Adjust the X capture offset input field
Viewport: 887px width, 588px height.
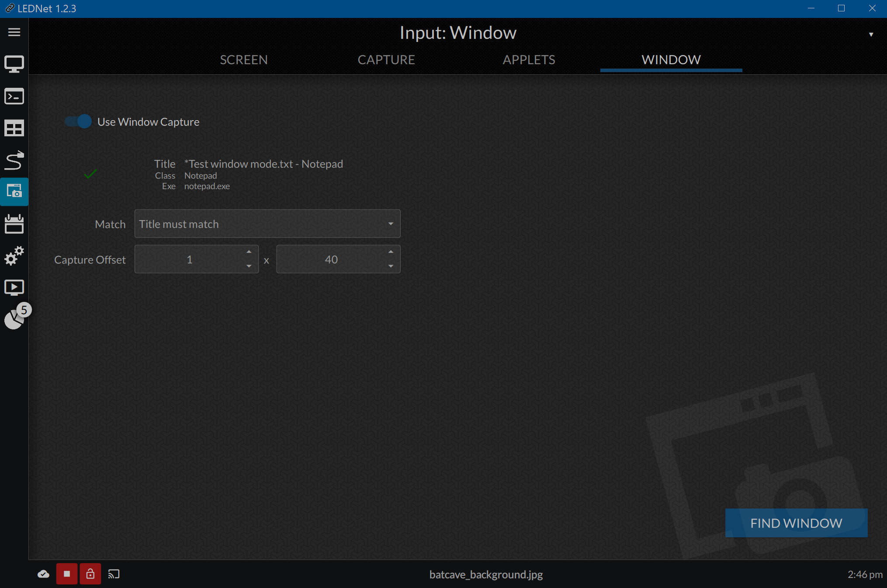coord(190,259)
